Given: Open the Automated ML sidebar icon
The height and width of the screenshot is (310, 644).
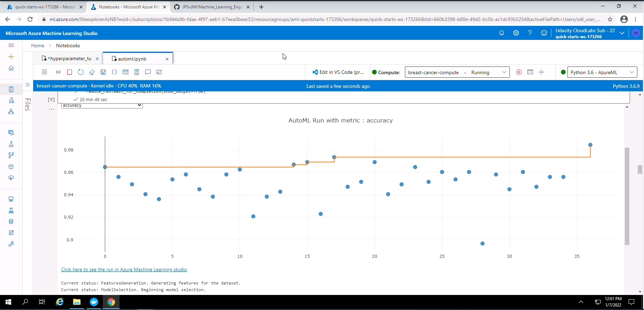Looking at the screenshot, I should pyautogui.click(x=11, y=100).
